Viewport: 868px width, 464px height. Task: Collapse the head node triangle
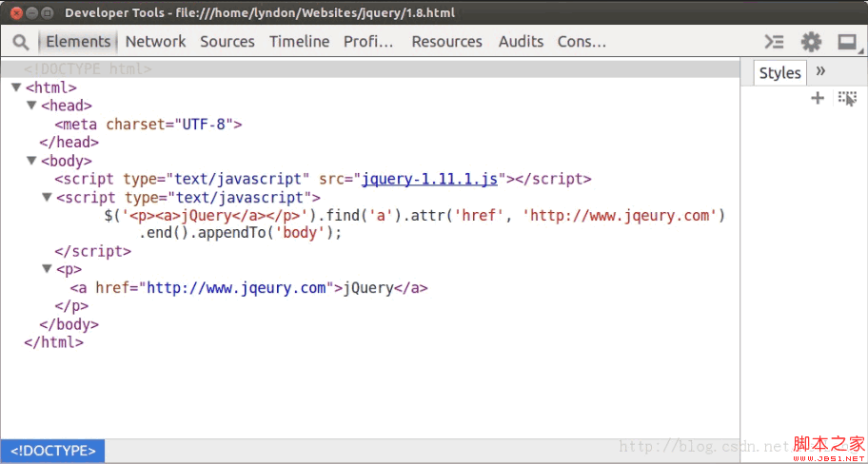pyautogui.click(x=31, y=106)
